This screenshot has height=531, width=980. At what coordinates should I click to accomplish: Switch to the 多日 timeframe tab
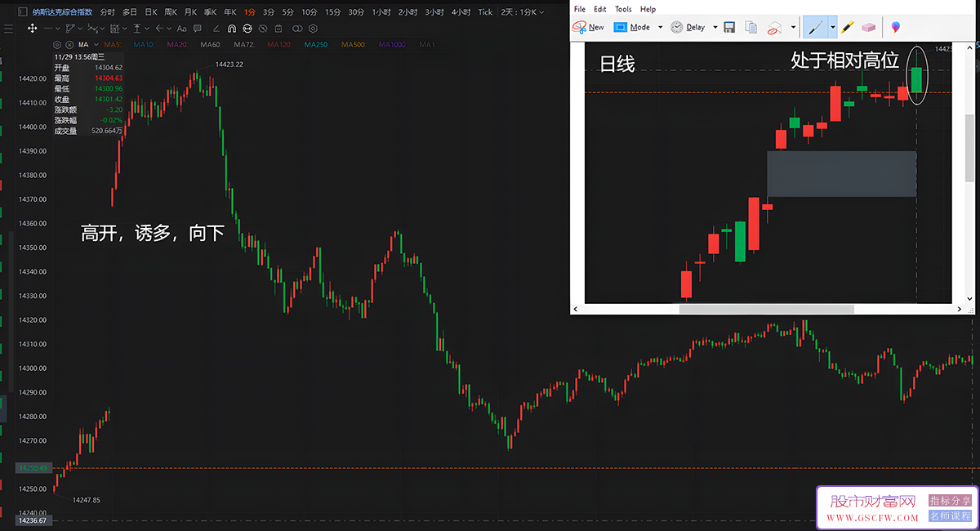point(130,12)
